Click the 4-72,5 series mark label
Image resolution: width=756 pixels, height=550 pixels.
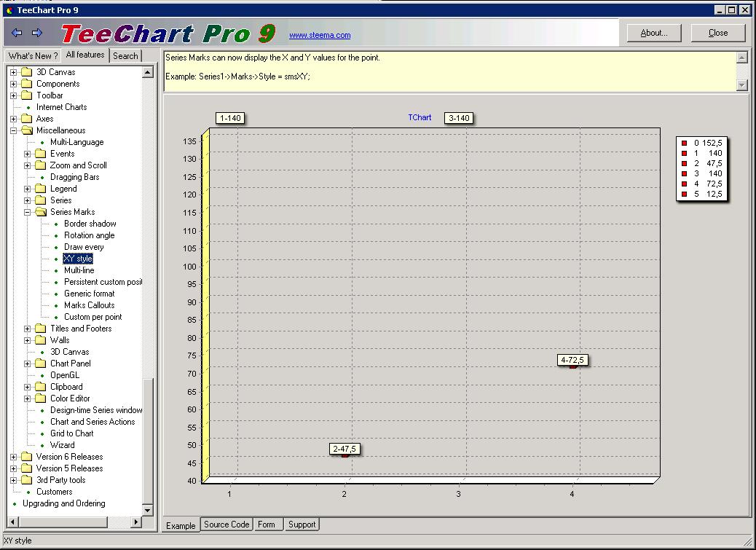click(x=572, y=360)
